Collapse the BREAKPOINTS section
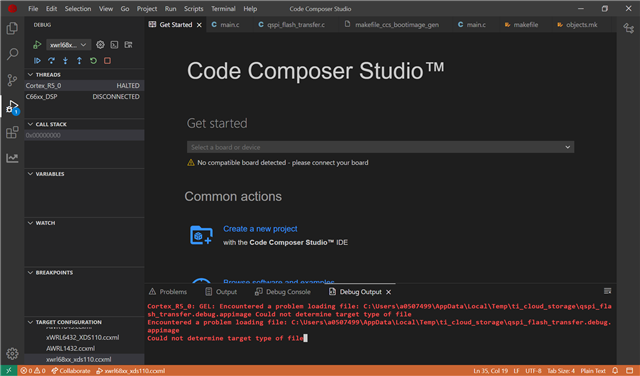Image resolution: width=640 pixels, height=376 pixels. coord(30,272)
